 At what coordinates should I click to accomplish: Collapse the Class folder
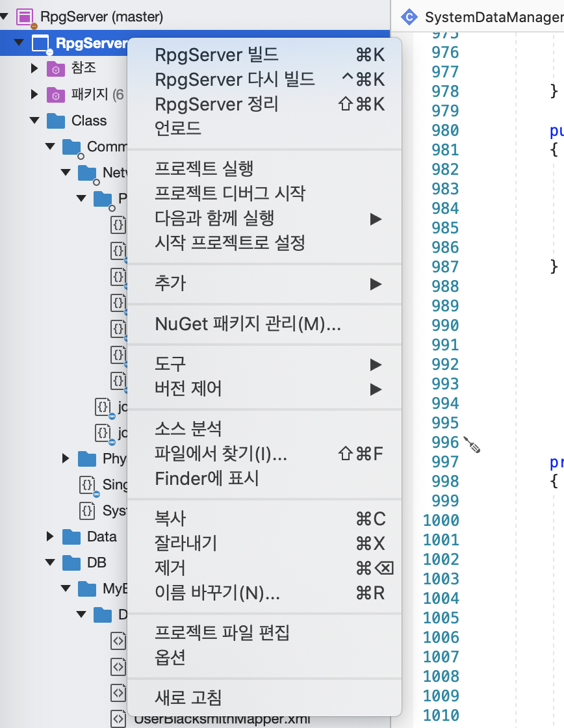tap(34, 121)
